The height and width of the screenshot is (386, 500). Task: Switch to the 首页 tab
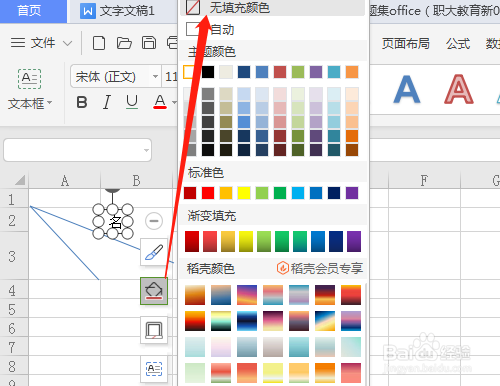(x=29, y=11)
